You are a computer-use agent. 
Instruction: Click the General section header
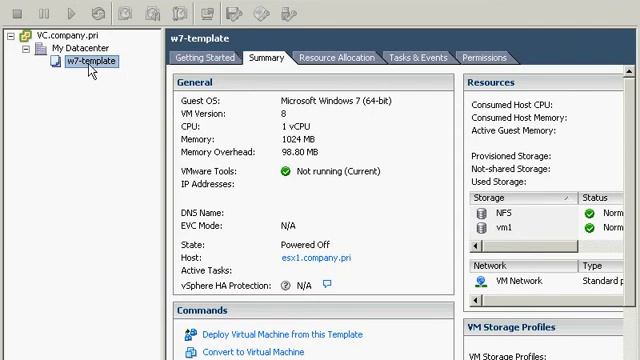point(313,82)
